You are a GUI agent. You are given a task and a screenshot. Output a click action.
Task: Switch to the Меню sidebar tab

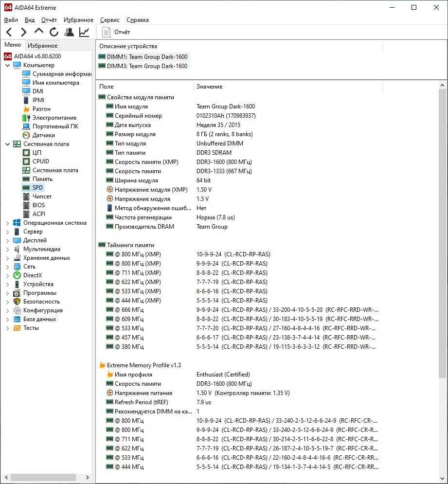click(x=13, y=45)
